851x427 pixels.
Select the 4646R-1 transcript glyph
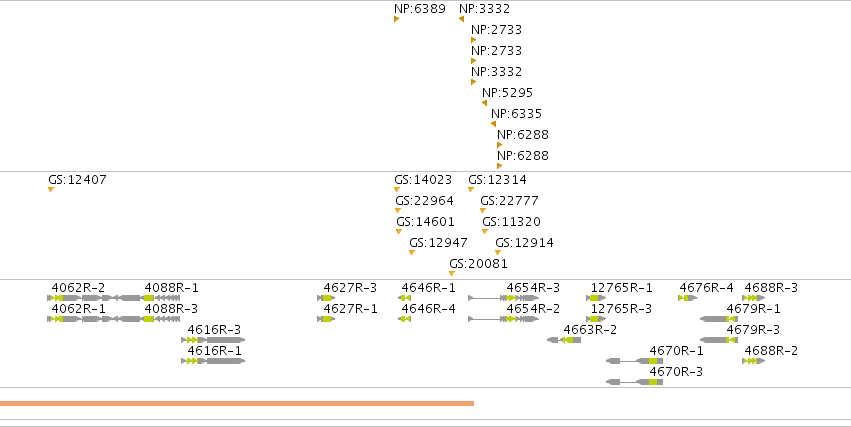[404, 298]
